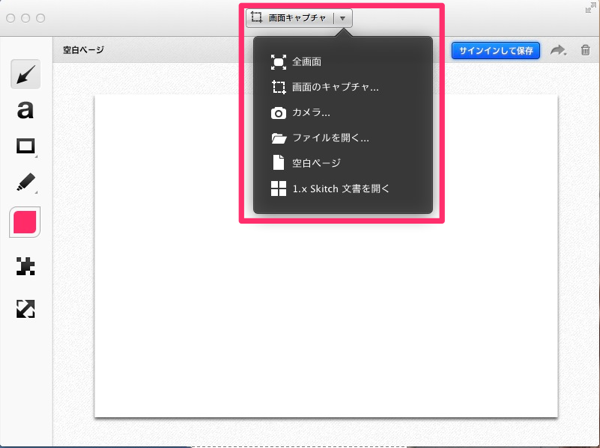Choose 1.x Skitch 文書を開く entry
Viewport: 600px width, 448px height.
click(343, 189)
